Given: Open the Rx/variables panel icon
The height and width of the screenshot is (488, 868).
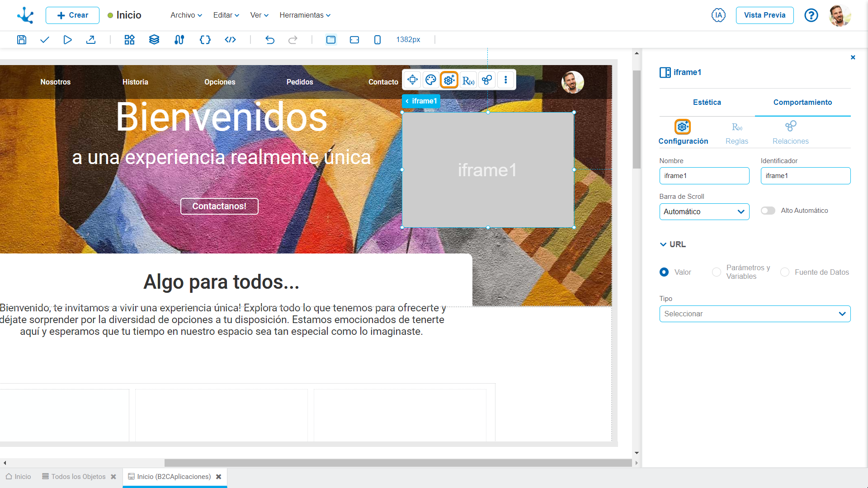Looking at the screenshot, I should [468, 80].
